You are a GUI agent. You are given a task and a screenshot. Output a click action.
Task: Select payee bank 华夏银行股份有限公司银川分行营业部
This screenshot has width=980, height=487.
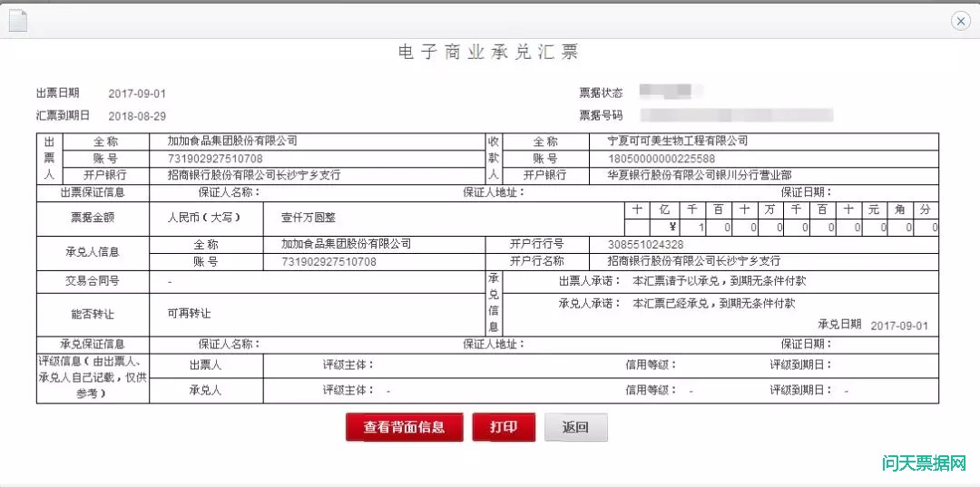pos(700,175)
